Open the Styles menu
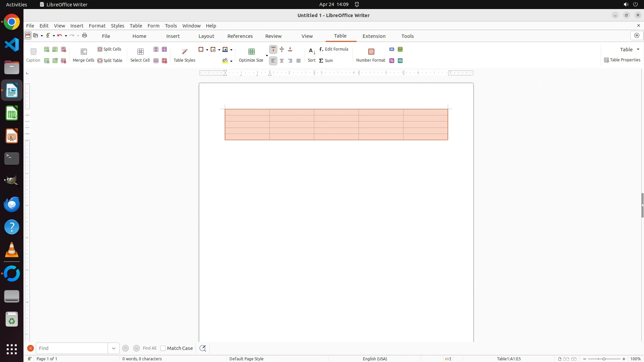Screen dimensions: 644x362 117,26
